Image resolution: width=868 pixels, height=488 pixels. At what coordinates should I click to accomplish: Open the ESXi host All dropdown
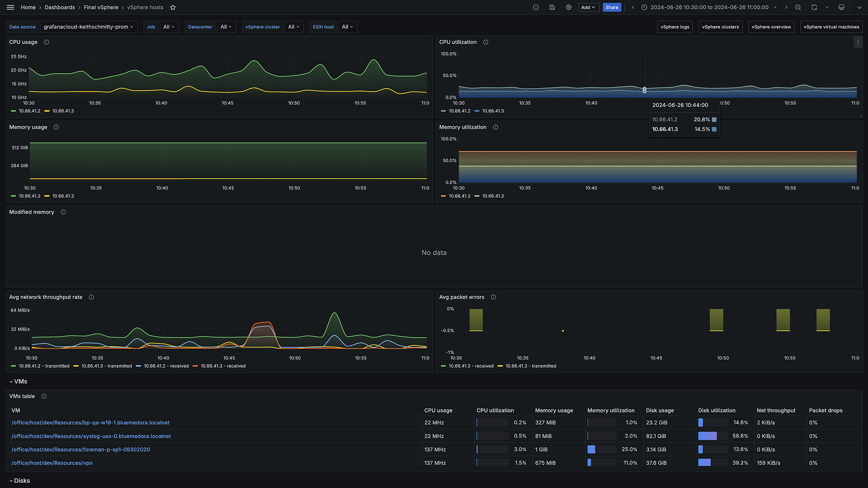click(348, 27)
